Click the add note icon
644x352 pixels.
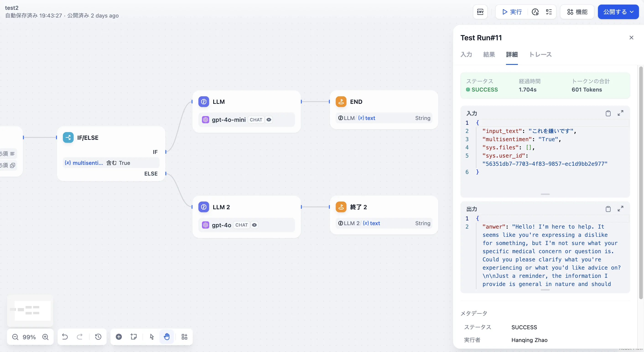coord(134,337)
